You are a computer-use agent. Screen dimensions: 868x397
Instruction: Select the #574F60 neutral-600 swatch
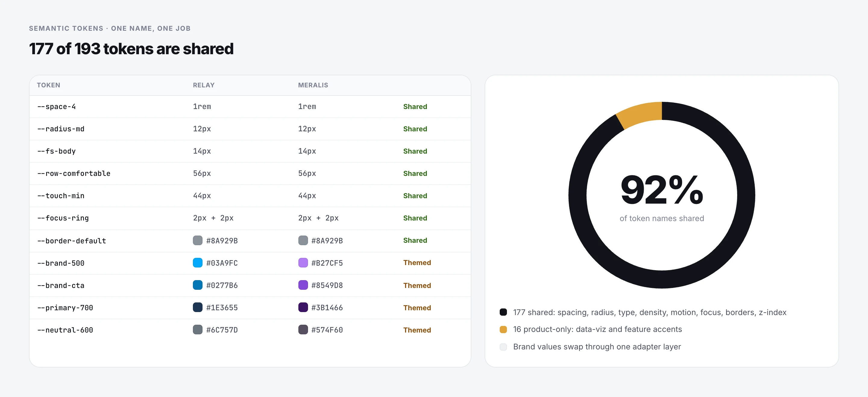[x=303, y=330]
